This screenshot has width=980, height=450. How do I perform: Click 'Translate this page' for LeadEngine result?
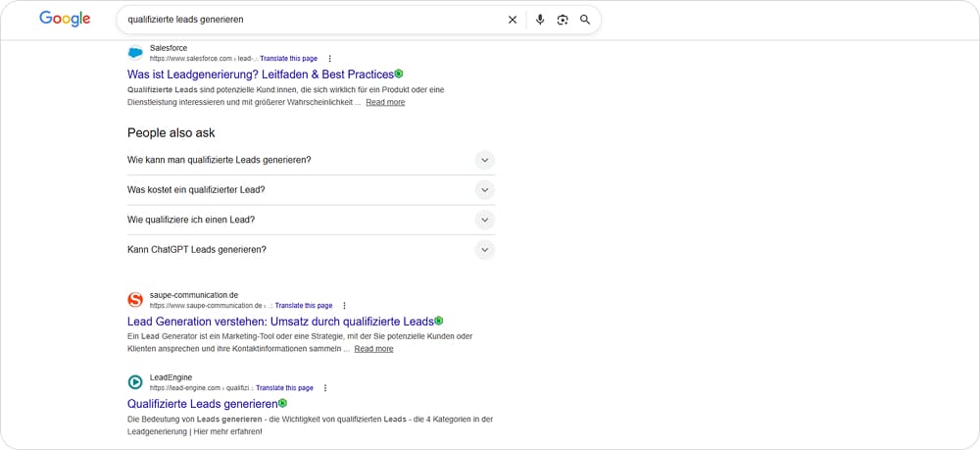(284, 388)
